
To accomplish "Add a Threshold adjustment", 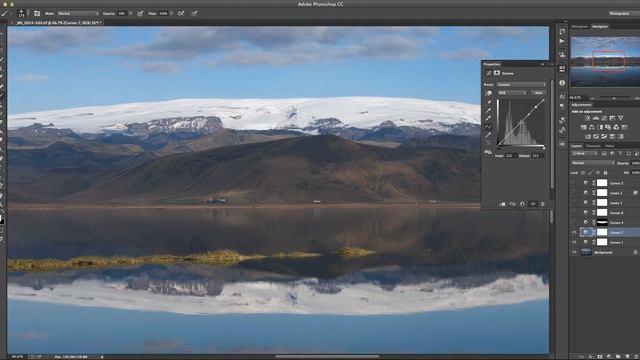I will pyautogui.click(x=604, y=136).
